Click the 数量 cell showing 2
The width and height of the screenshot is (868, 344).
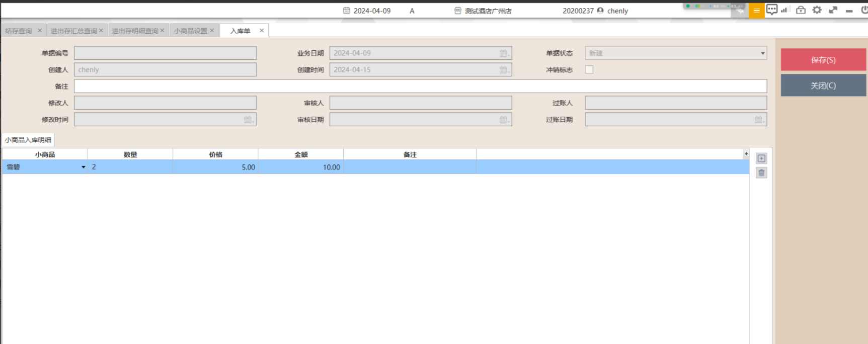tap(130, 167)
